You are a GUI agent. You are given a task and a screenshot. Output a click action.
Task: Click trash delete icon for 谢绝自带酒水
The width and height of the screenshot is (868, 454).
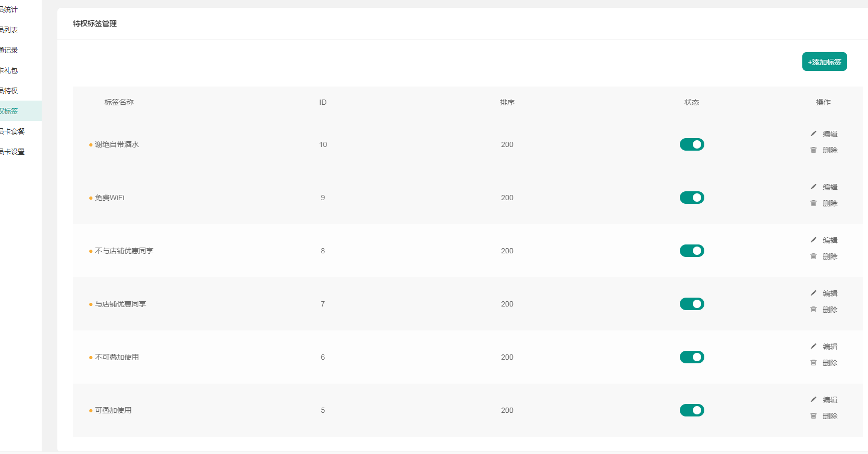(813, 150)
